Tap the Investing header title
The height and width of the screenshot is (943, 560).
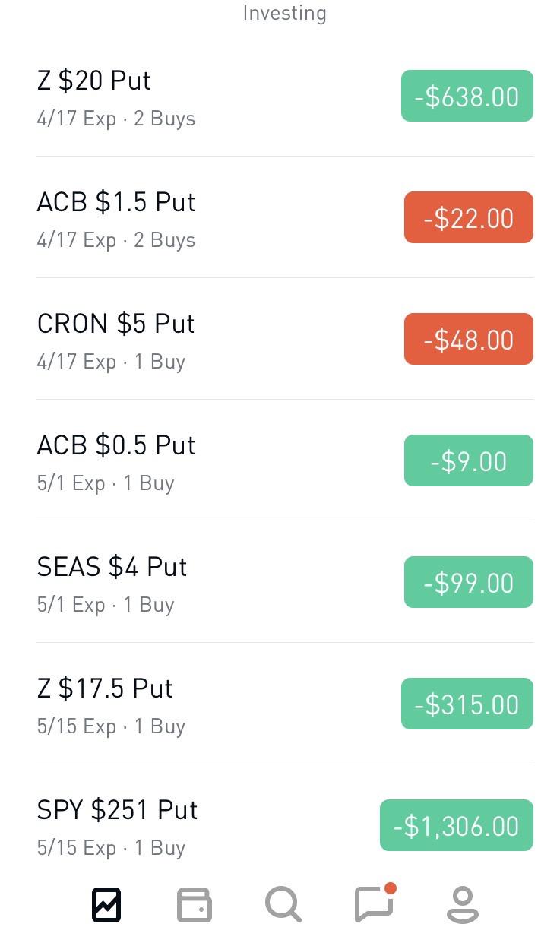(x=284, y=13)
